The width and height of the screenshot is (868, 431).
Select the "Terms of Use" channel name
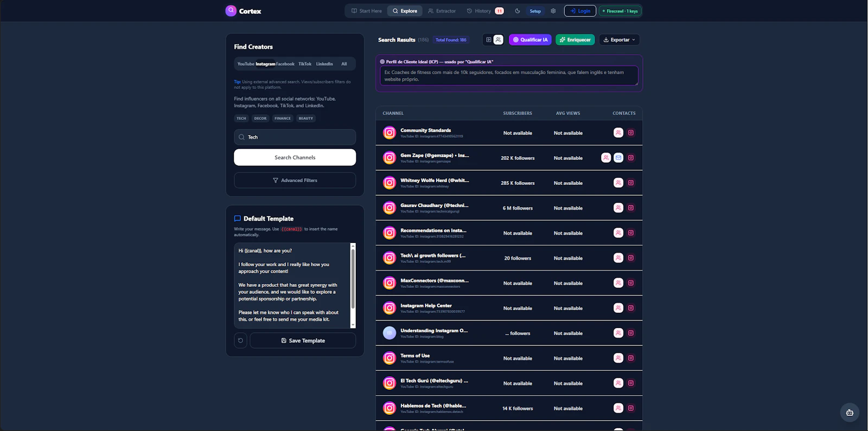click(x=415, y=356)
